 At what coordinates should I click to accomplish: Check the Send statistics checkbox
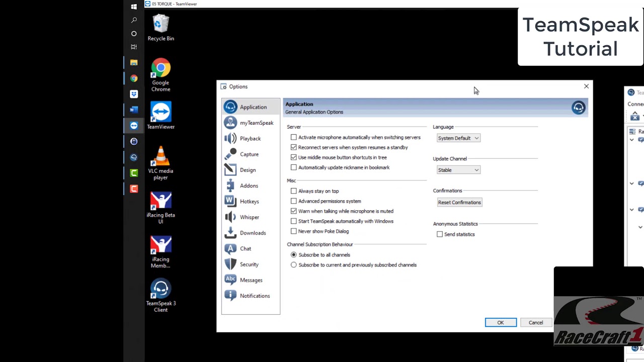point(440,234)
